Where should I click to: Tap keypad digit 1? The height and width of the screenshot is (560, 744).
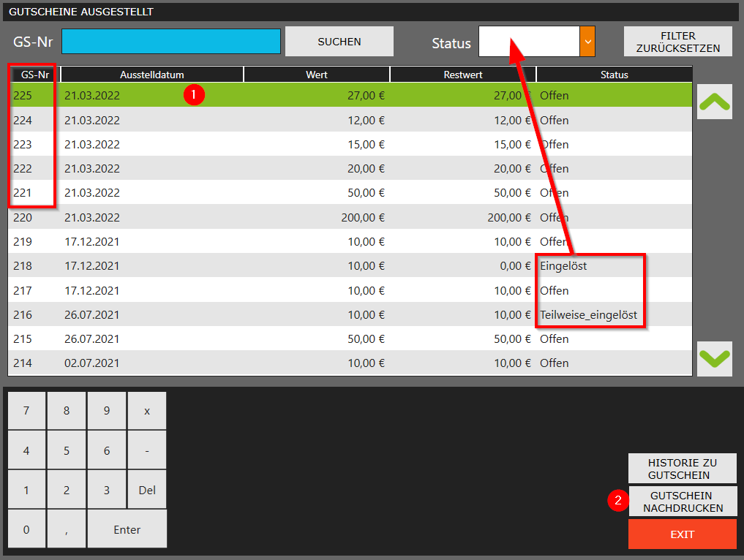(26, 489)
